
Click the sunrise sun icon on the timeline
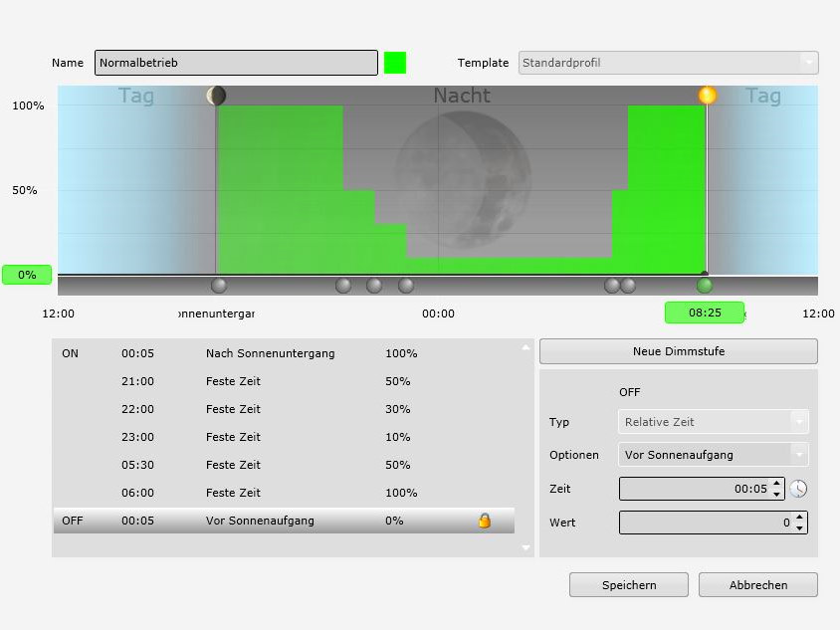708,96
